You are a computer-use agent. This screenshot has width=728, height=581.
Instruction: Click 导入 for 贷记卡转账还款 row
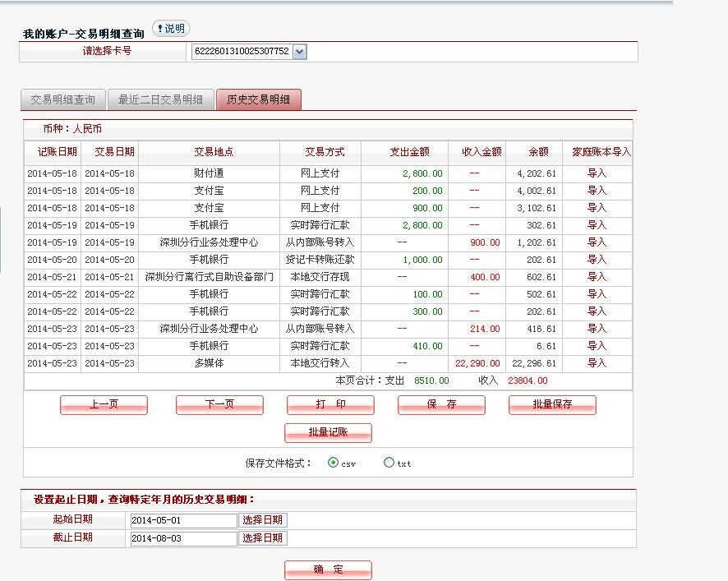(x=597, y=259)
